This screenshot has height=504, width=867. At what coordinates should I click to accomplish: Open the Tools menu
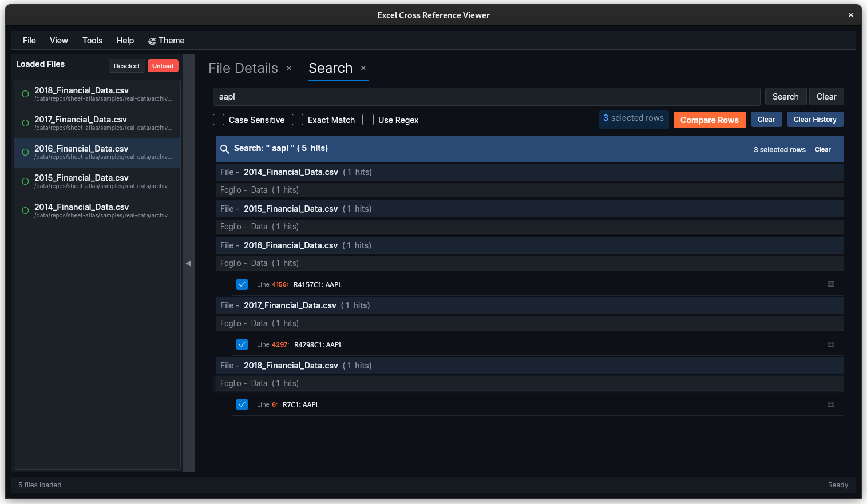click(92, 41)
